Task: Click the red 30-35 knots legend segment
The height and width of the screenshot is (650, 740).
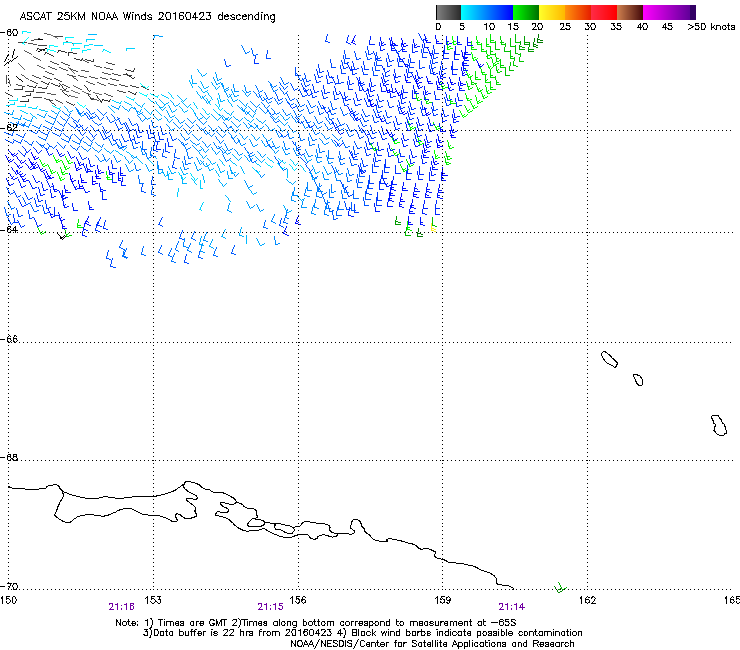Action: tap(604, 12)
